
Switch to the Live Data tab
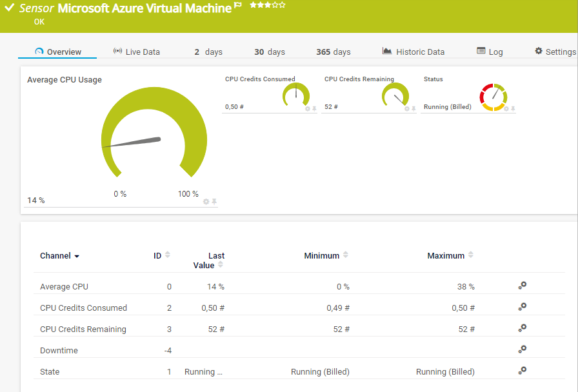(136, 52)
